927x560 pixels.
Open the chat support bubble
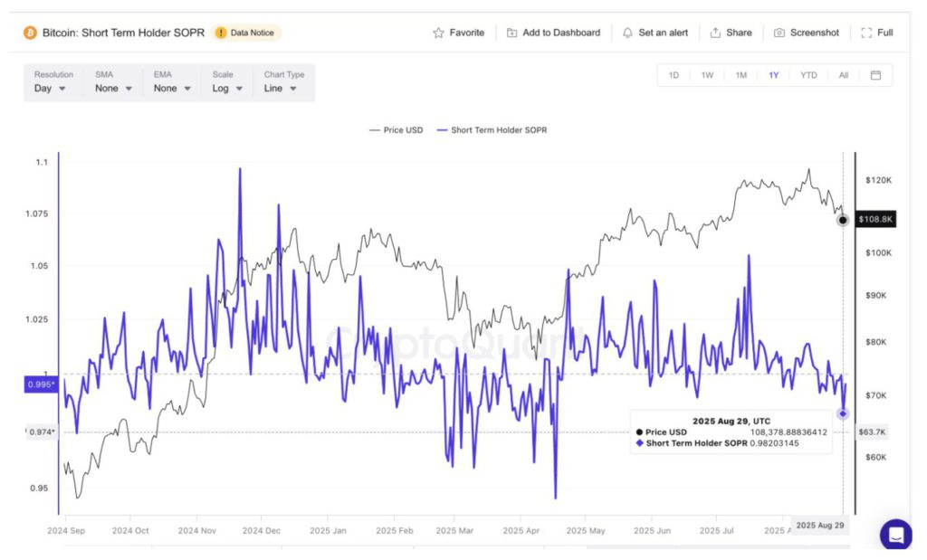[895, 535]
